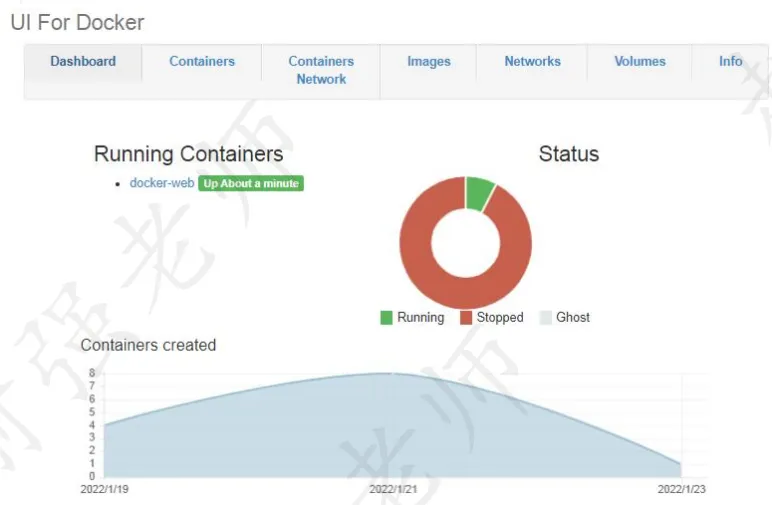
Task: Click the grey Ghost legend swatch
Action: pyautogui.click(x=546, y=317)
